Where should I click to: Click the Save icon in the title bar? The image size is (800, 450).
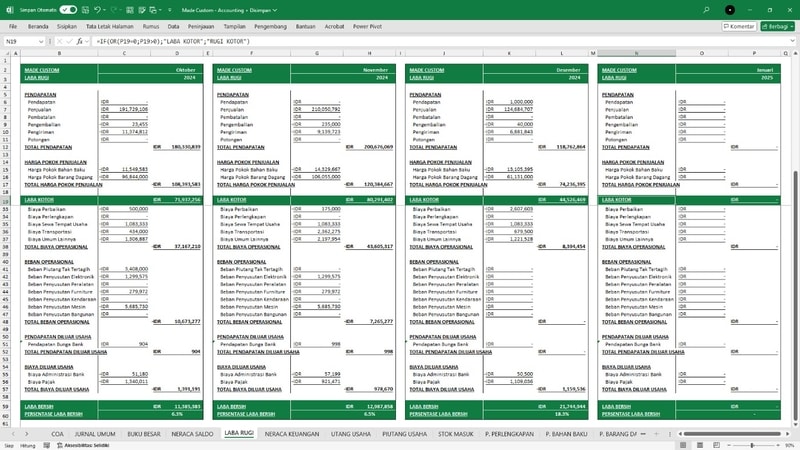coord(85,10)
